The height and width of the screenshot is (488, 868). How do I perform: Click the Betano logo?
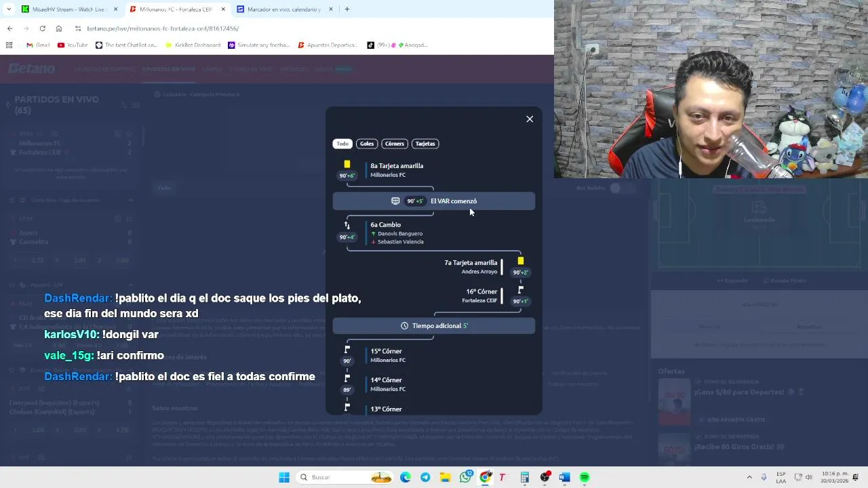[x=31, y=69]
